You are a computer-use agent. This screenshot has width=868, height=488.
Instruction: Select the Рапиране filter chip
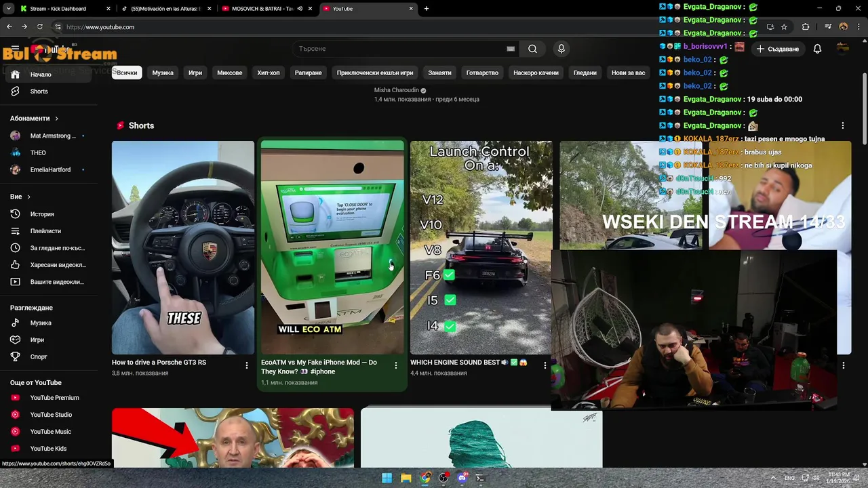pyautogui.click(x=309, y=73)
